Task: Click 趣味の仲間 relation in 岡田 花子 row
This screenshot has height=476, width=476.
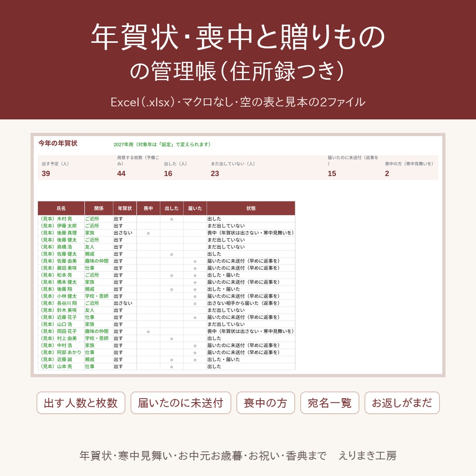Action: 97,331
